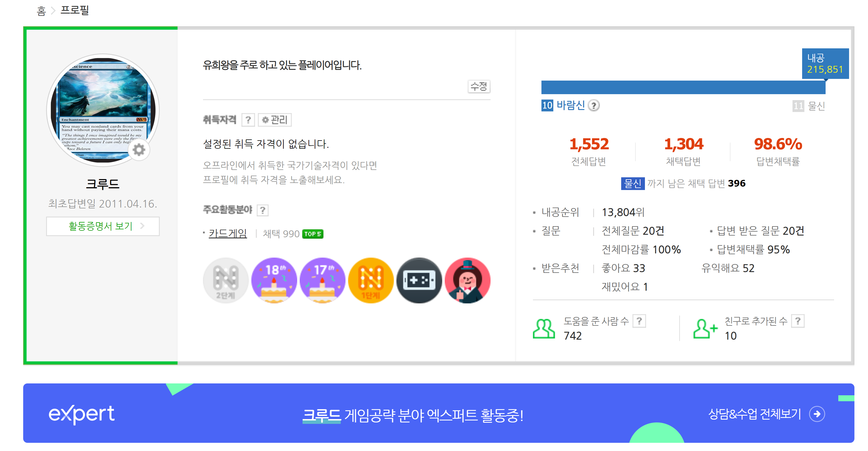868x451 pixels.
Task: Click the gray N 2단계 badge
Action: click(x=225, y=280)
